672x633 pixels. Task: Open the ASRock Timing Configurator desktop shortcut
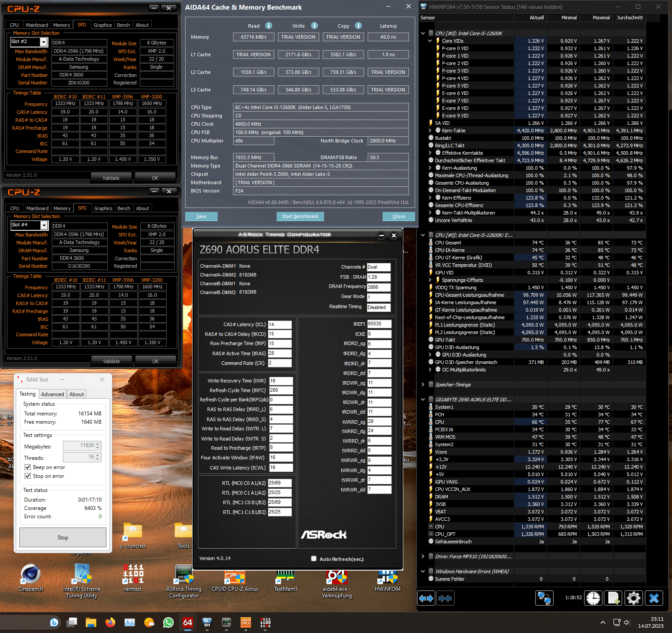[x=184, y=581]
